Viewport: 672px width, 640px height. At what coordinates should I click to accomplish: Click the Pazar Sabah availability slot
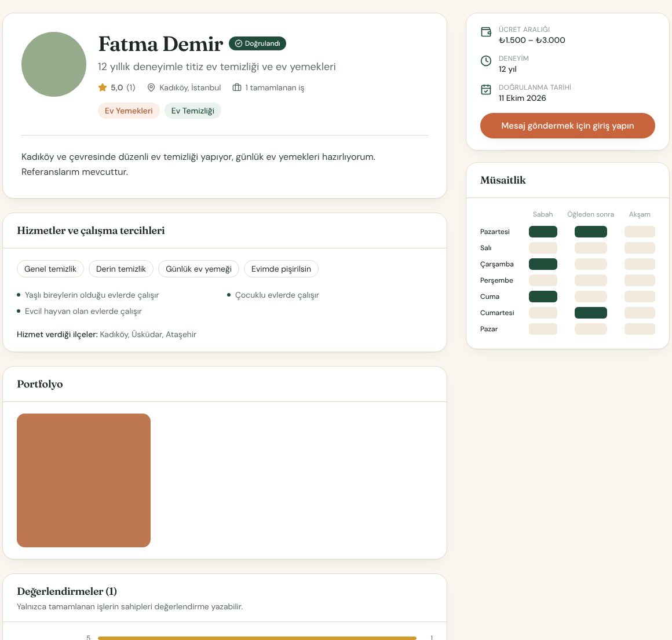click(543, 329)
